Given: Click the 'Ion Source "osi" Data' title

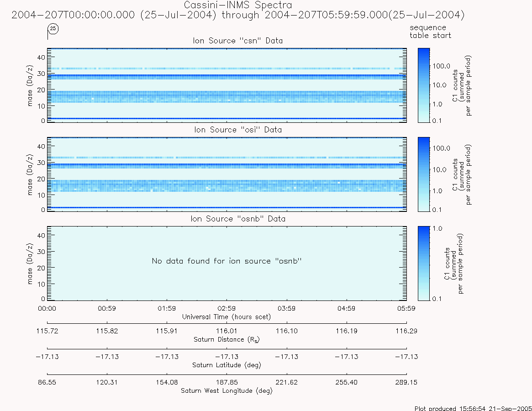Looking at the screenshot, I should click(238, 130).
